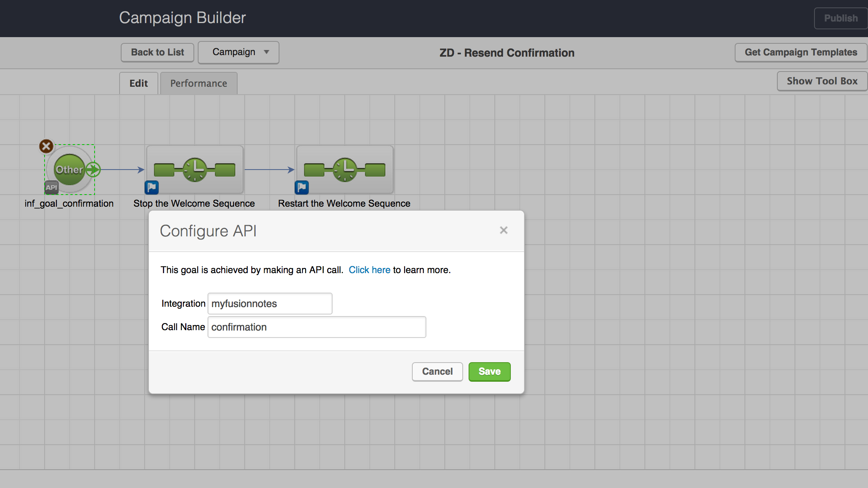Switch to the Performance tab
The width and height of the screenshot is (868, 488).
[x=199, y=83]
